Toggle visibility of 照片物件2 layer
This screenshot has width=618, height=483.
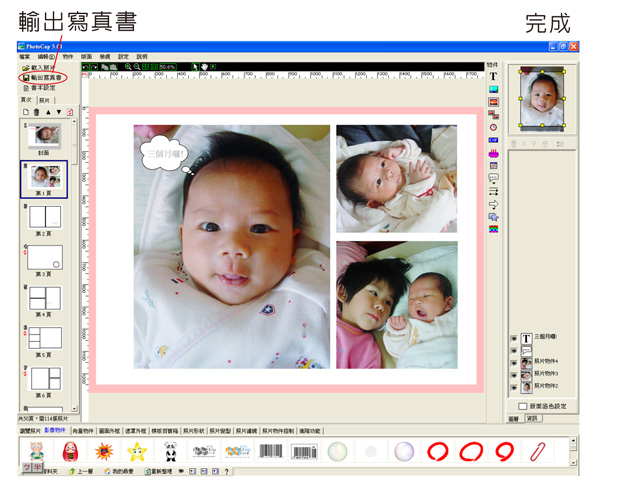click(x=514, y=388)
